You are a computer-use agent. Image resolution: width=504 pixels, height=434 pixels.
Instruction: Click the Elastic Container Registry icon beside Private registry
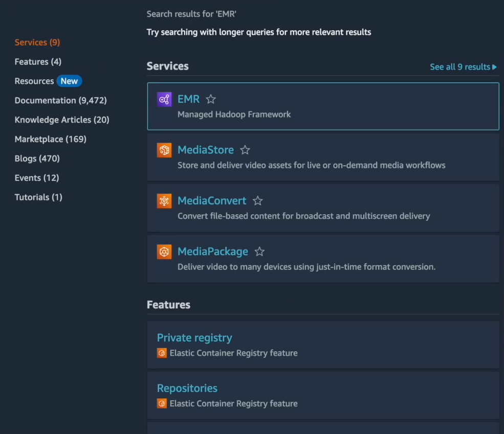point(162,353)
